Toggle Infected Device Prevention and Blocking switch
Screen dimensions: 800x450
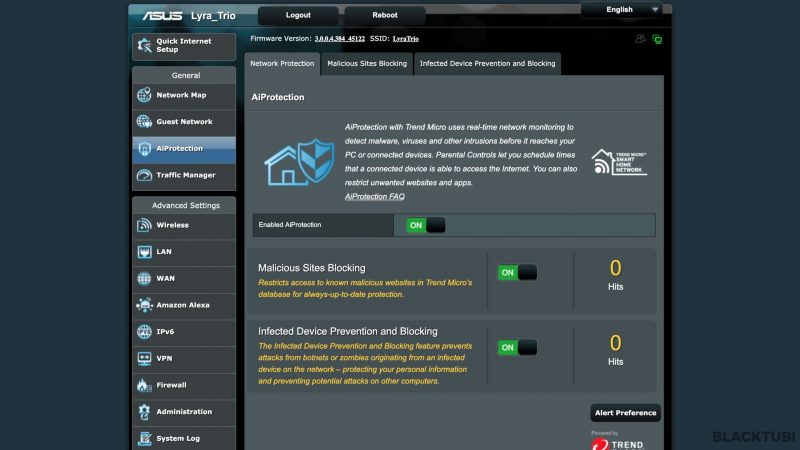[x=517, y=347]
